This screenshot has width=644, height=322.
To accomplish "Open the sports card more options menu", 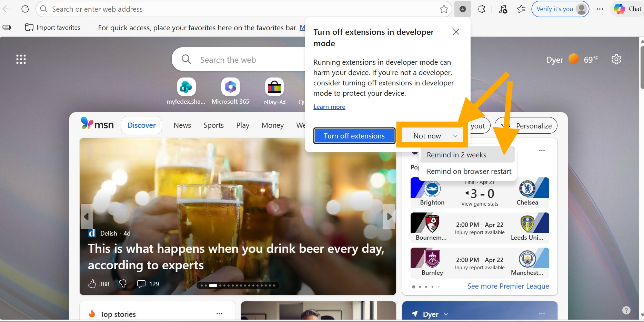I will tap(542, 150).
